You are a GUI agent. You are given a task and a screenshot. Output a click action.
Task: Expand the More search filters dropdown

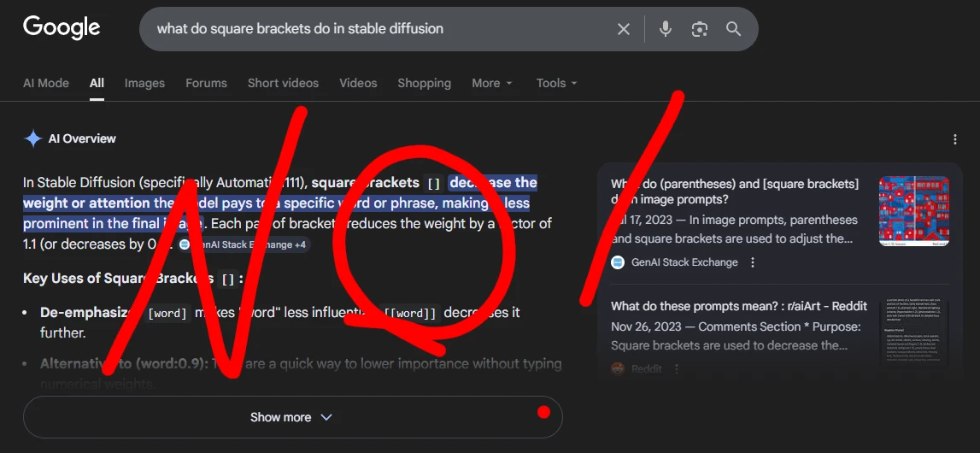pyautogui.click(x=492, y=83)
